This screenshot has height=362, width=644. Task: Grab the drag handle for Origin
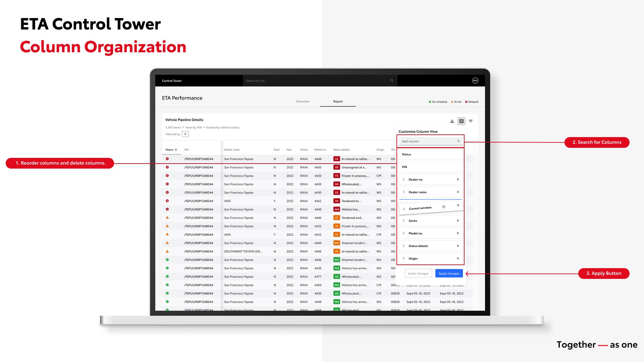tap(404, 259)
